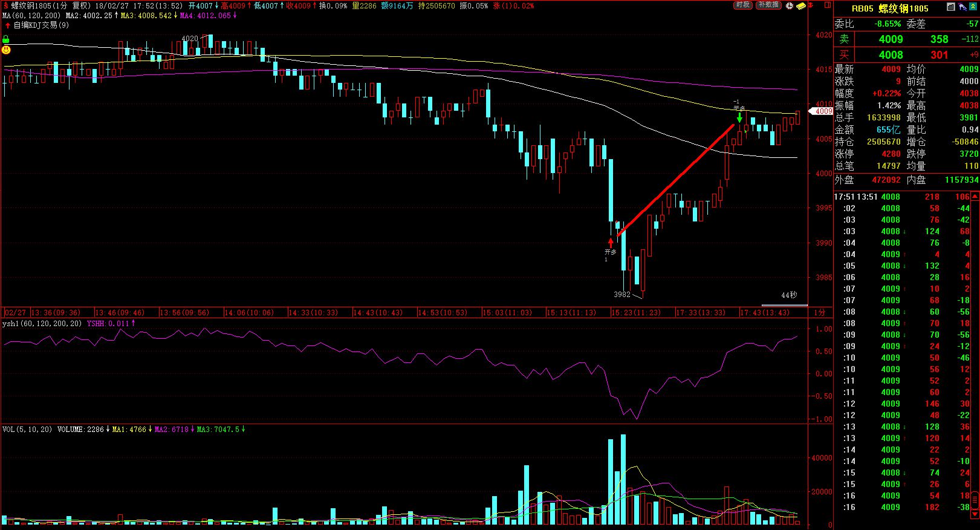
Task: Click the pointer tool icon in quote header
Action: tap(962, 8)
